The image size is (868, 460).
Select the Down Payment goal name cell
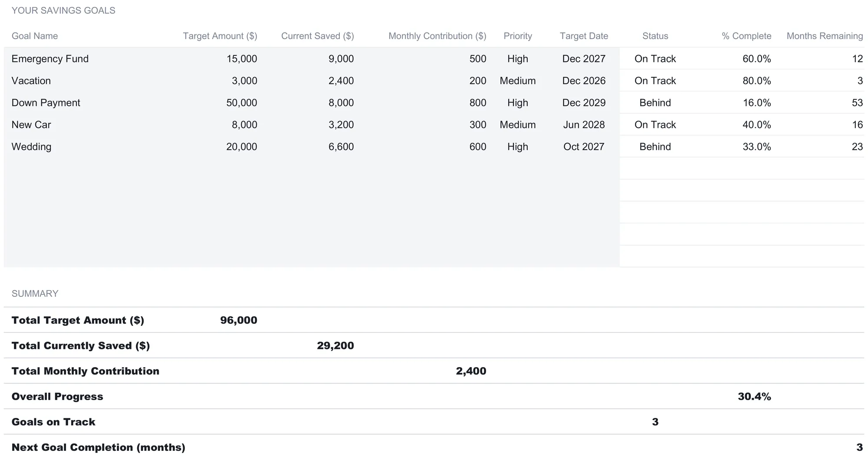click(46, 103)
